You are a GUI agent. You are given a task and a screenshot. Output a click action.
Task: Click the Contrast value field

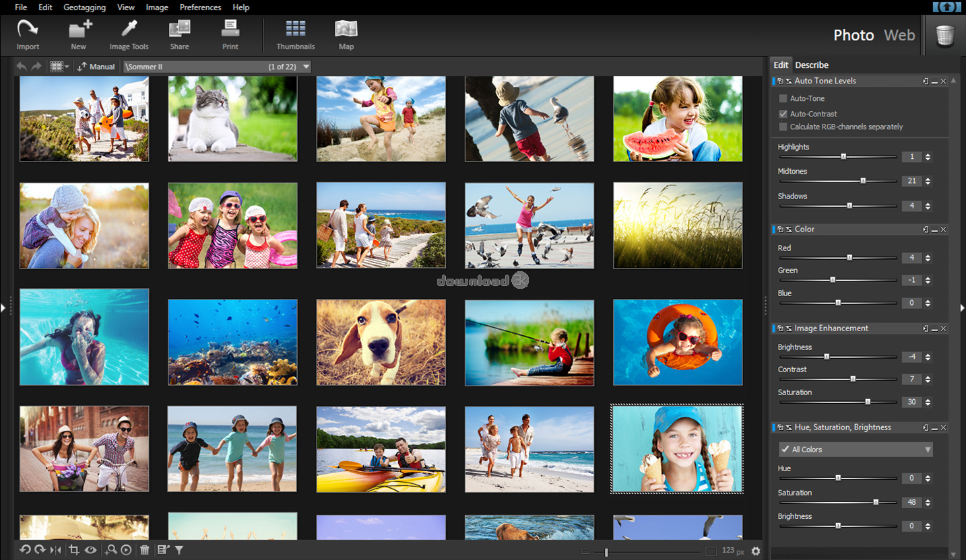(911, 380)
